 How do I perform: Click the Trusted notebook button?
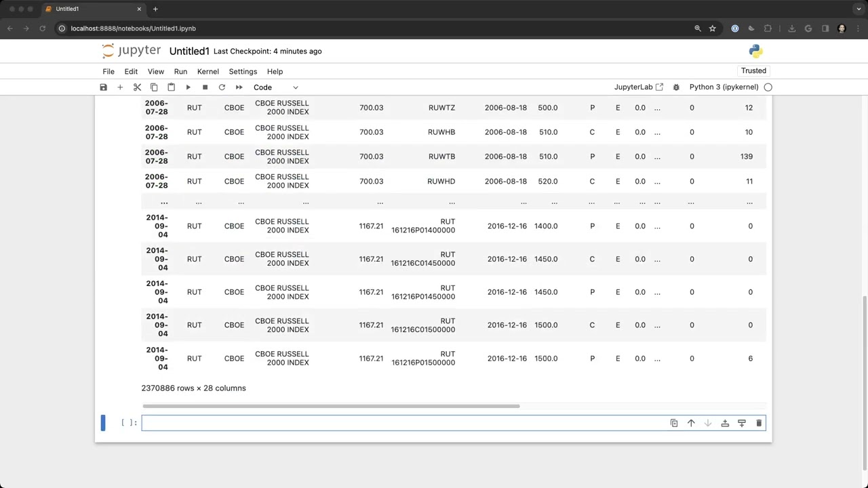coord(753,70)
